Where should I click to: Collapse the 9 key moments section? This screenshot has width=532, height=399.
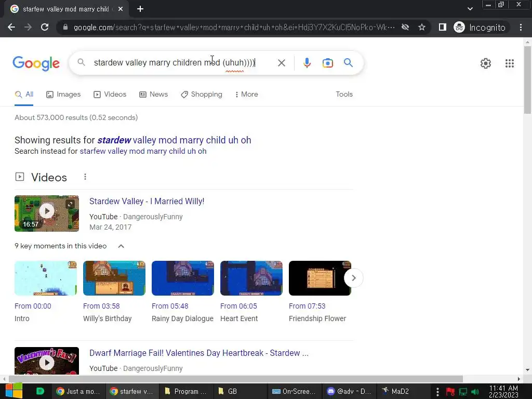tap(121, 246)
